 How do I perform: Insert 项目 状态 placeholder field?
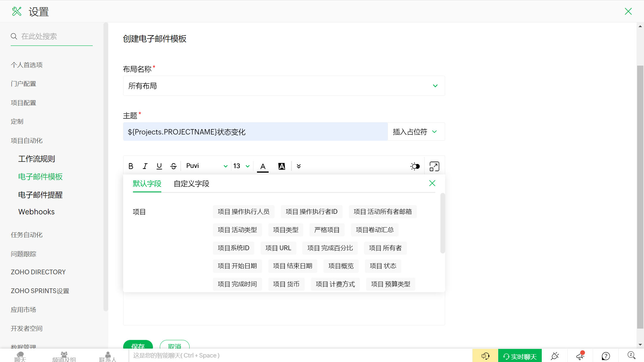tap(383, 266)
